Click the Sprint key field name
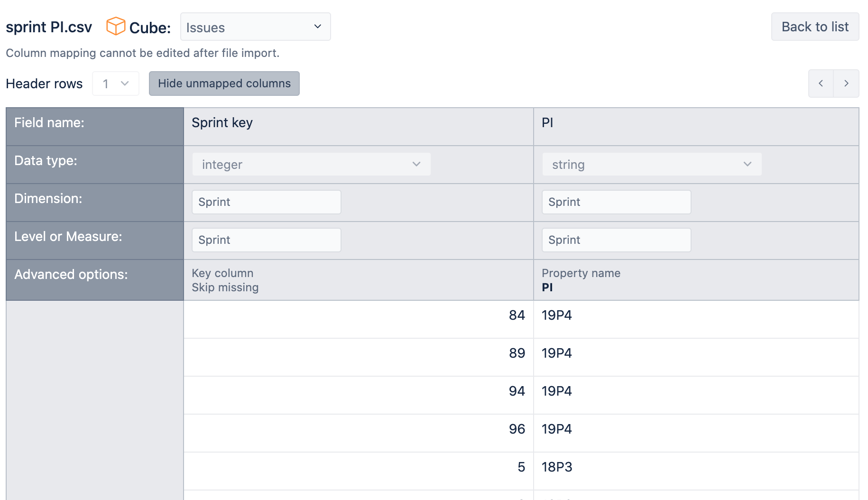This screenshot has height=500, width=868. 222,122
